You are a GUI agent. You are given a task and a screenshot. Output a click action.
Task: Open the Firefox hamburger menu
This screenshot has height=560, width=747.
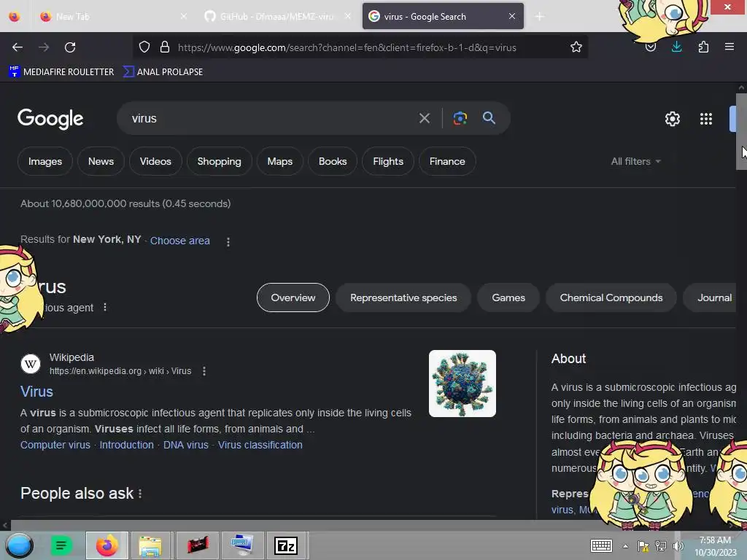[x=729, y=47]
